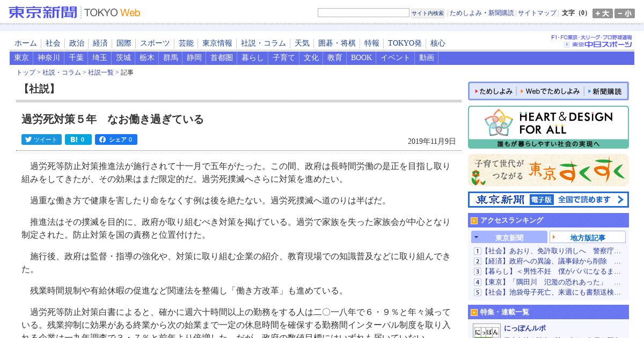Select 暮らし in the blue bar
This screenshot has width=644, height=338.
point(253,58)
